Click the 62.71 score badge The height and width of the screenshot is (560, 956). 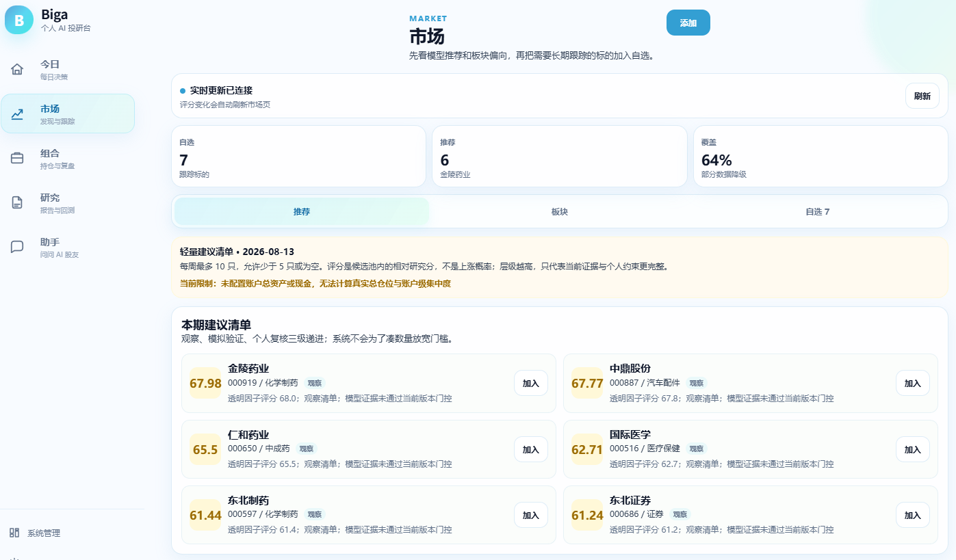[x=587, y=449]
